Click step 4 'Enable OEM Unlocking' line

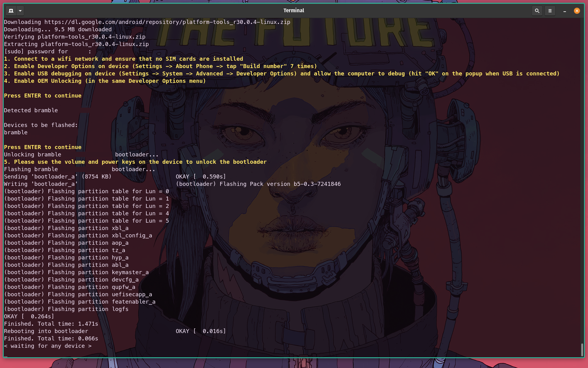click(x=105, y=81)
